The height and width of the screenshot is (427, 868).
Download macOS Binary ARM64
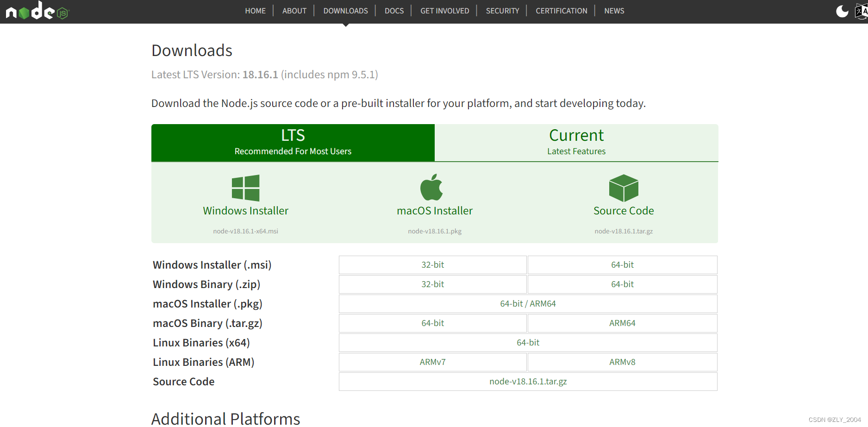pyautogui.click(x=623, y=323)
